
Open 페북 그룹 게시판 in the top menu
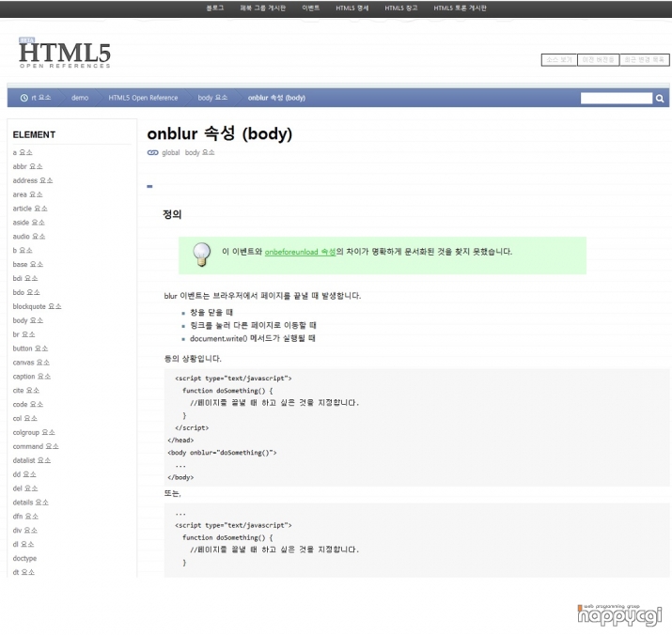(x=263, y=8)
